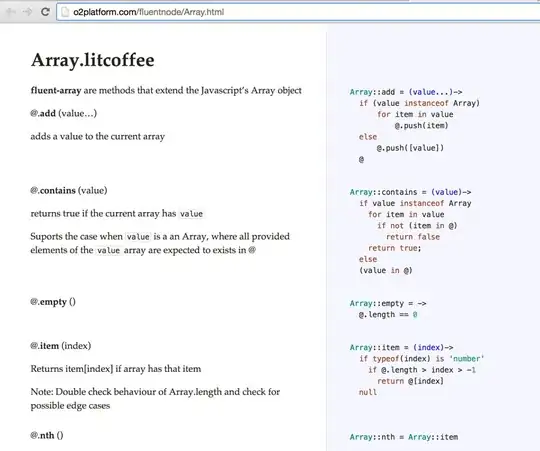Click the '@.item (index)' heading
This screenshot has width=540, height=451.
pyautogui.click(x=61, y=346)
